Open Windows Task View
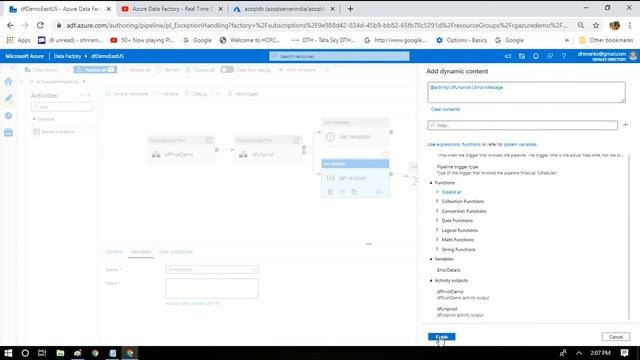The width and height of the screenshot is (640, 360). point(42,353)
